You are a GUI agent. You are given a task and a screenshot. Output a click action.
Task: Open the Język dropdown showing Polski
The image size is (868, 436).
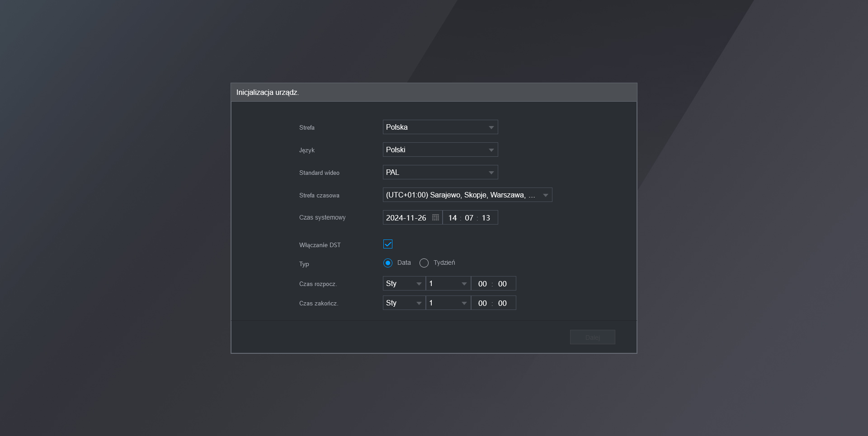click(440, 150)
